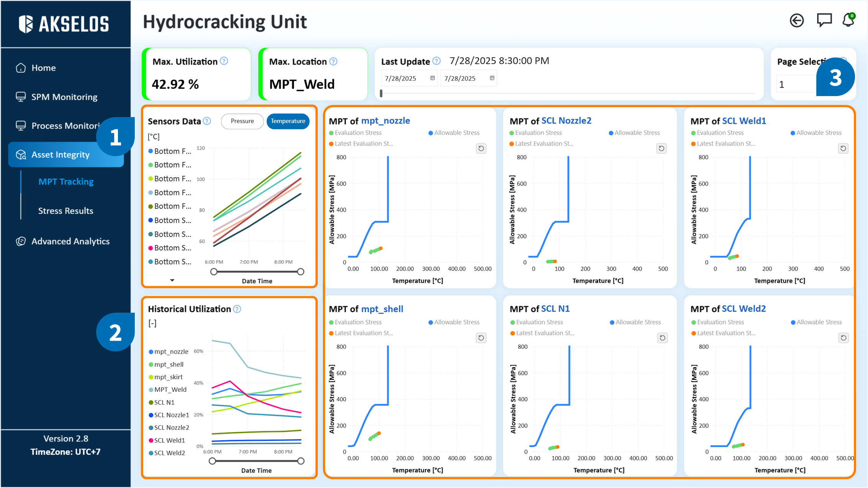The width and height of the screenshot is (868, 488).
Task: Click the Max. Utilization help icon
Action: (224, 61)
